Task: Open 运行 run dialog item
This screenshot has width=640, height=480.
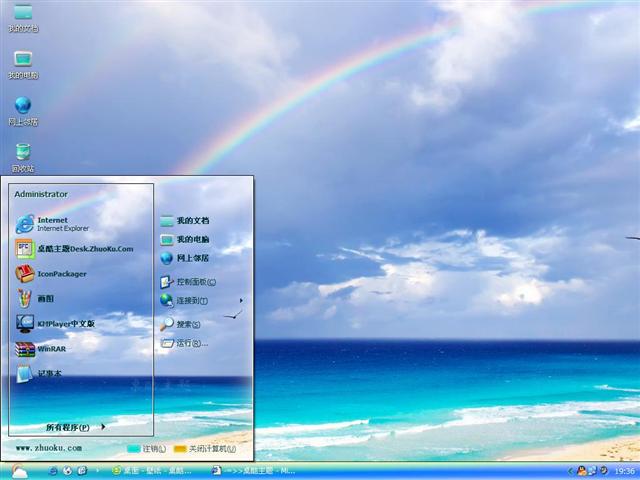Action: (184, 343)
